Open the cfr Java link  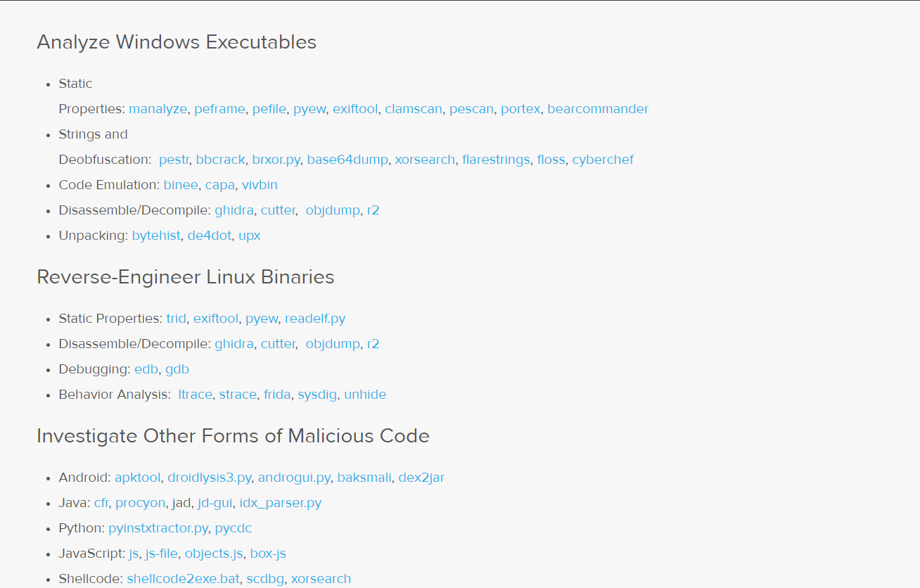click(x=101, y=503)
